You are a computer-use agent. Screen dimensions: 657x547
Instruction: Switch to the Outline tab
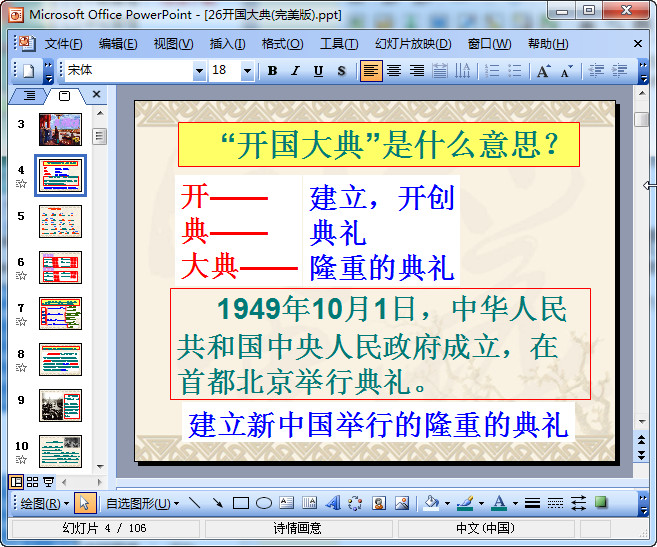(29, 96)
